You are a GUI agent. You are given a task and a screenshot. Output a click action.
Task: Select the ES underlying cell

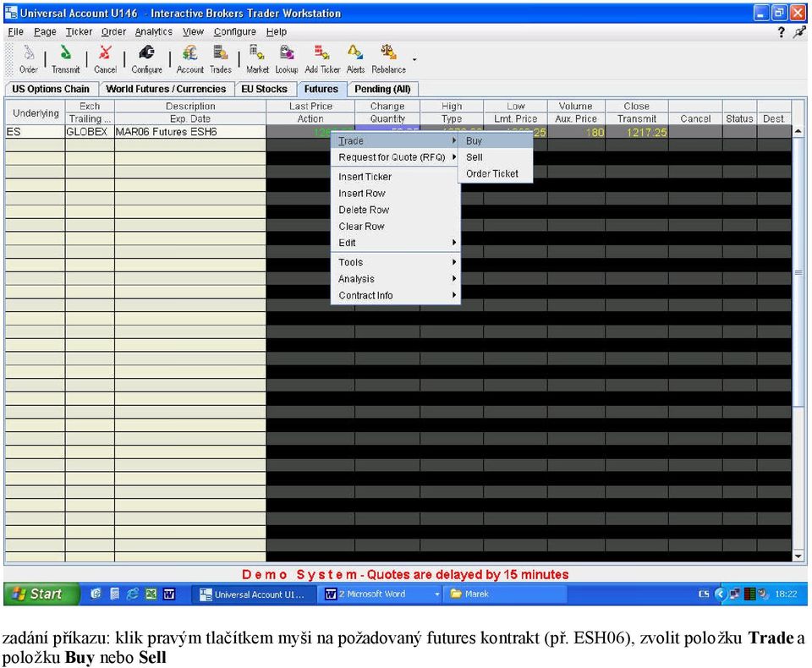point(36,132)
